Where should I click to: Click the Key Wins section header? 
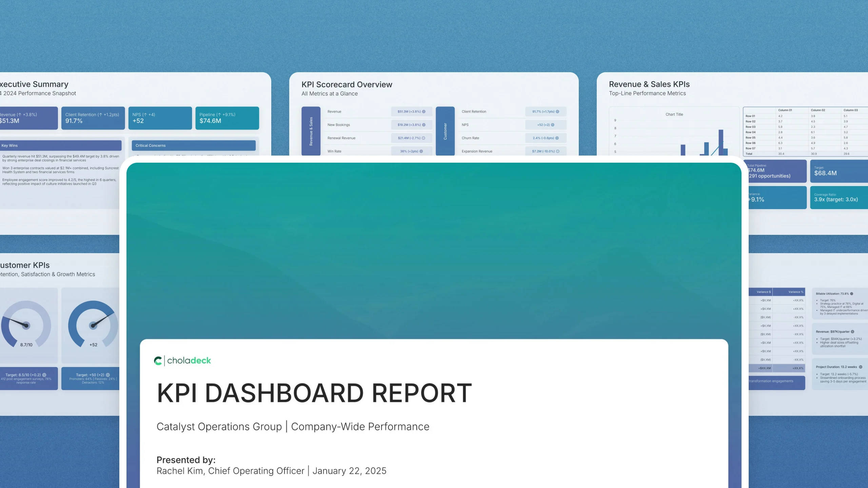tap(60, 145)
